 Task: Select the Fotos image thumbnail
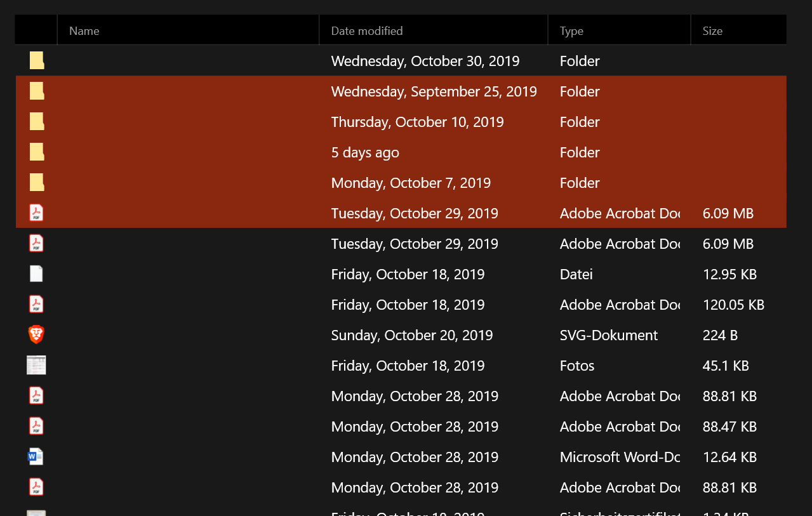[36, 365]
